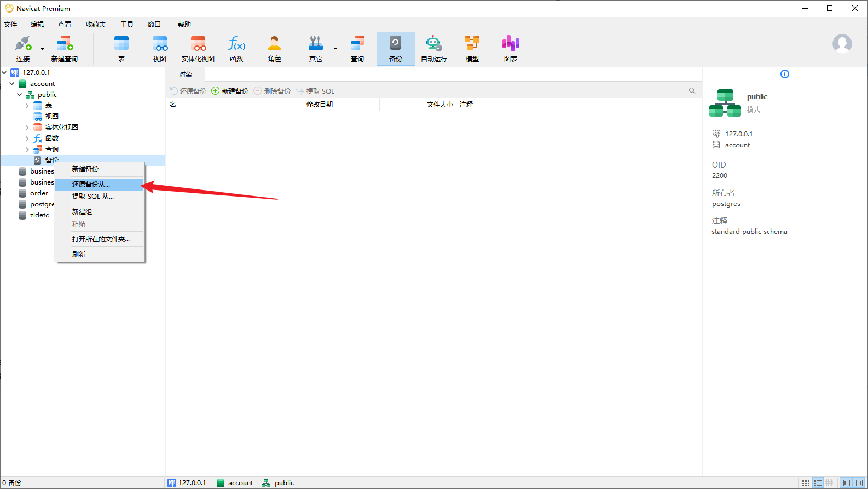Open the 编辑 menu
This screenshot has width=868, height=489.
click(37, 25)
